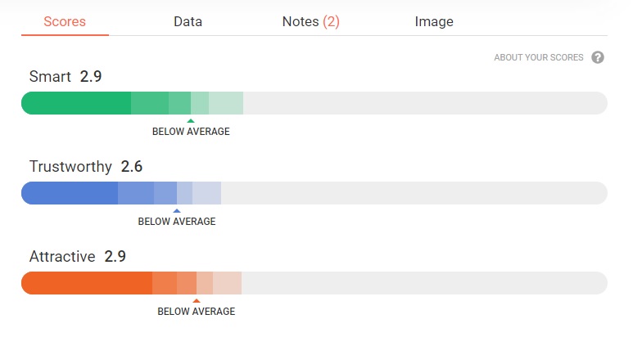Viewport: 633px width, 364px height.
Task: Click the blue triangle marker under Trustworthy bar
Action: coord(177,211)
